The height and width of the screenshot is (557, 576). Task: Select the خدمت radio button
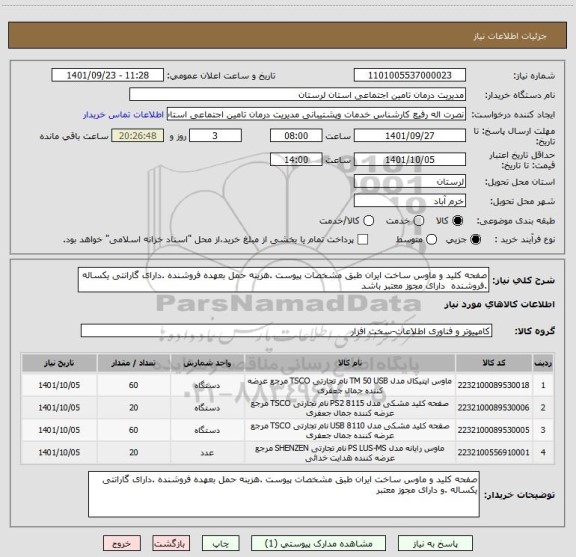(x=419, y=220)
